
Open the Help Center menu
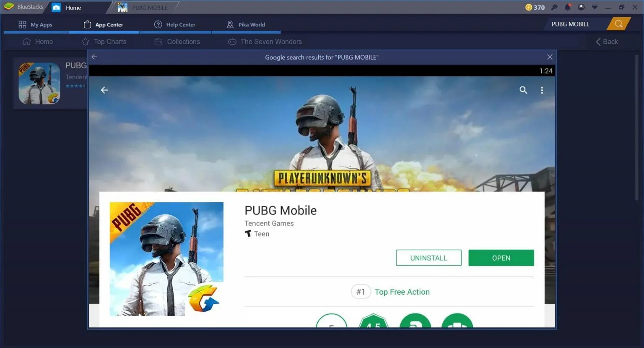(175, 24)
